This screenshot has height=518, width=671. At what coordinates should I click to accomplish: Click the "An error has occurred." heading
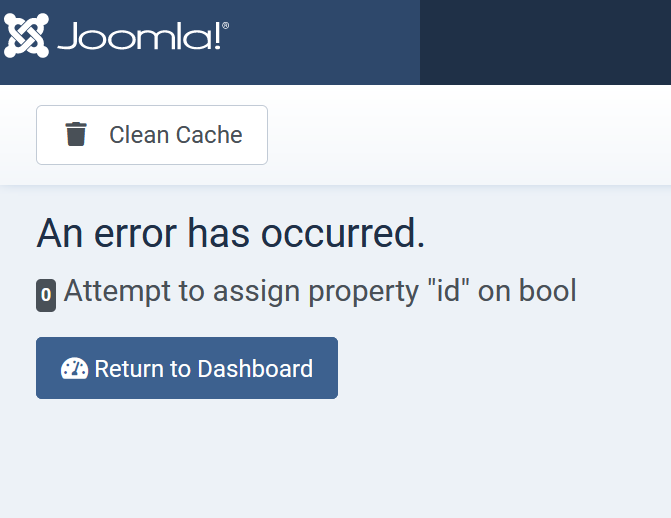(x=231, y=233)
